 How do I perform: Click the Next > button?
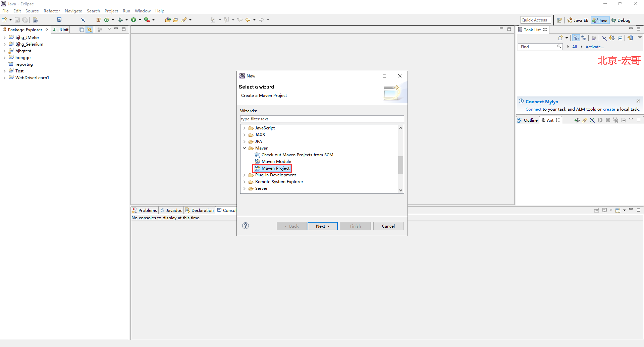[x=322, y=226]
